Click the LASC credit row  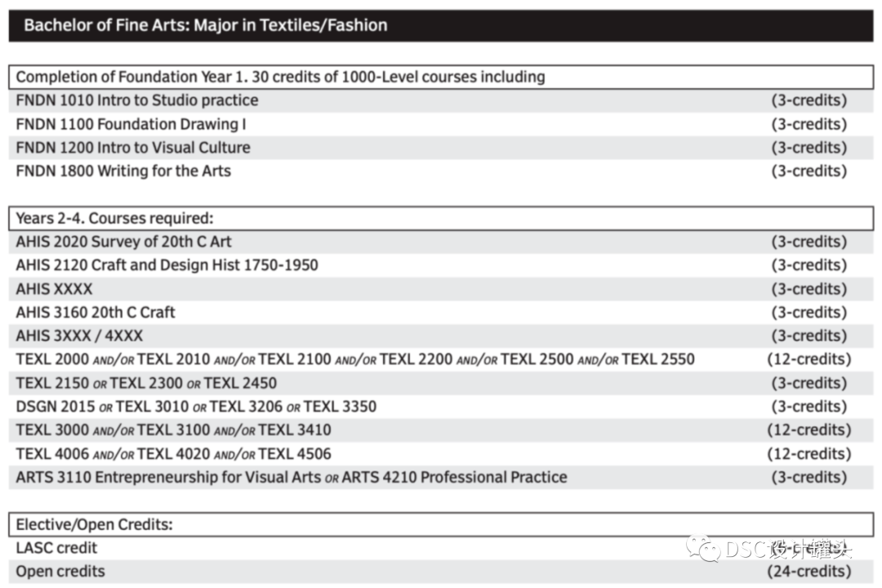(441, 547)
